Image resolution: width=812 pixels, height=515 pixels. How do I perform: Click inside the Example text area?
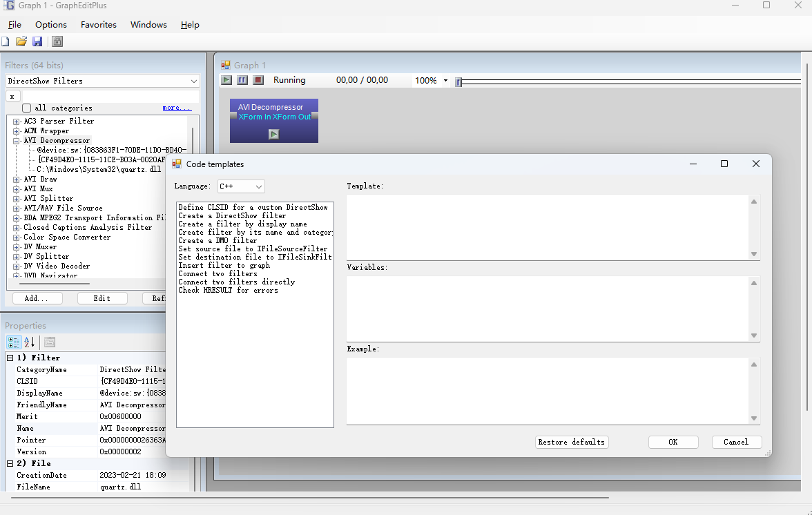[x=548, y=391]
